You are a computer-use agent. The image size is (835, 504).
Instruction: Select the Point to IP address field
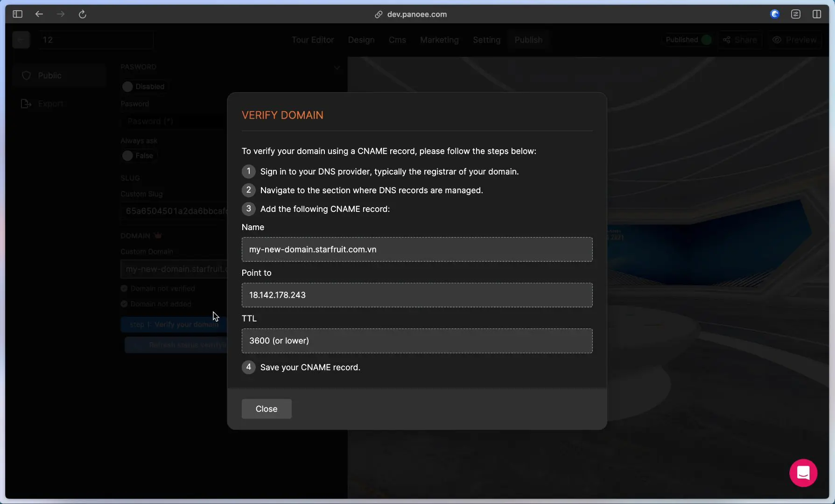(x=417, y=295)
